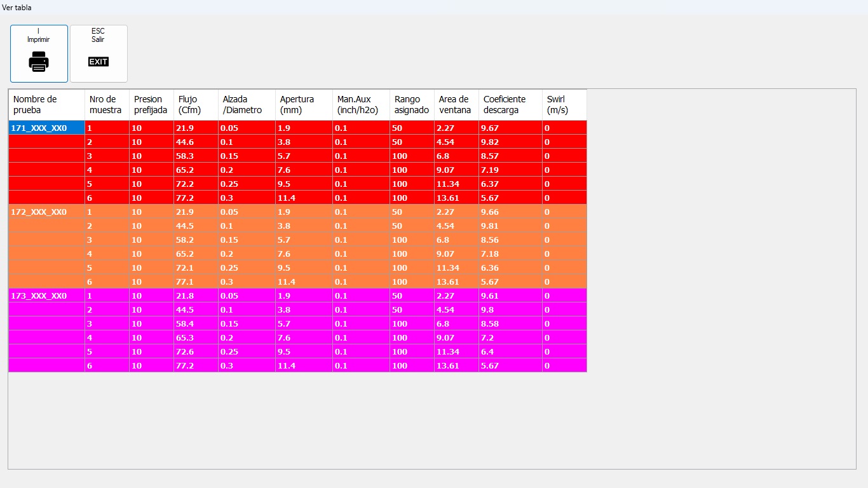Click the "Swirl (m/s)" column header
Screen dimensions: 868x488
click(x=564, y=105)
